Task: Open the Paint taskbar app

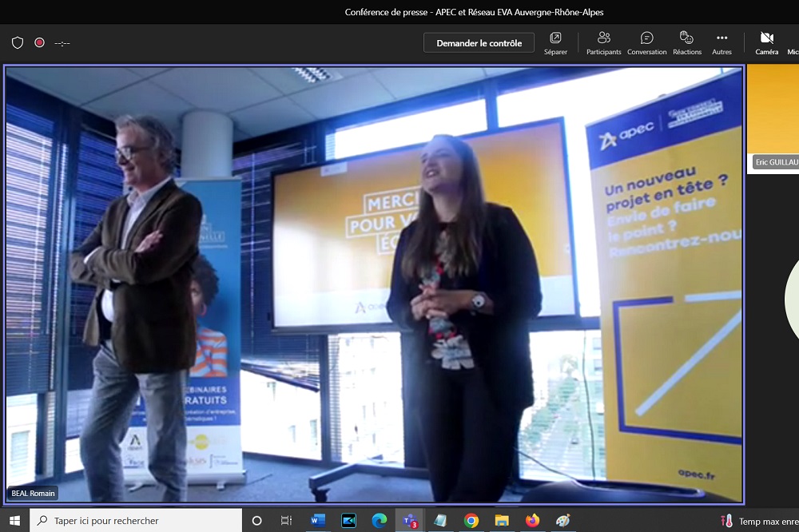Action: point(563,520)
